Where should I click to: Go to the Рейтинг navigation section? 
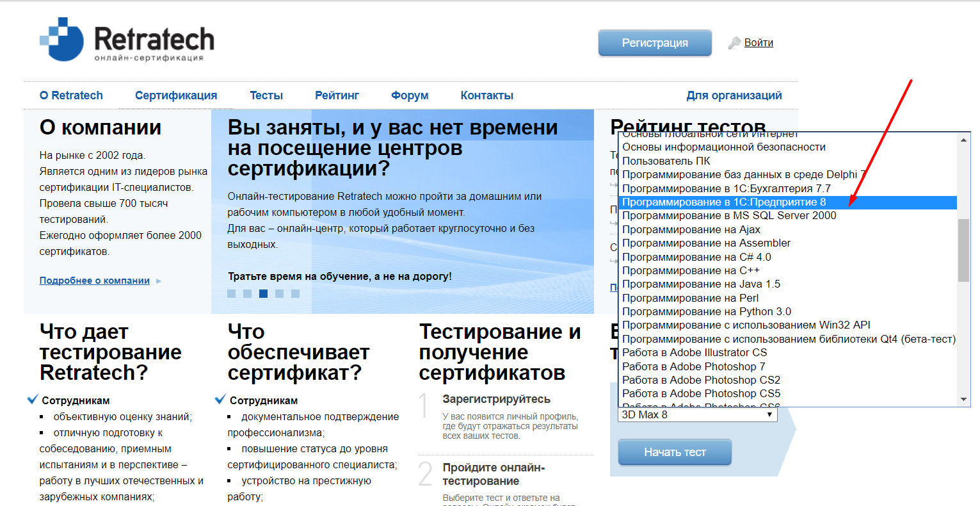[337, 95]
